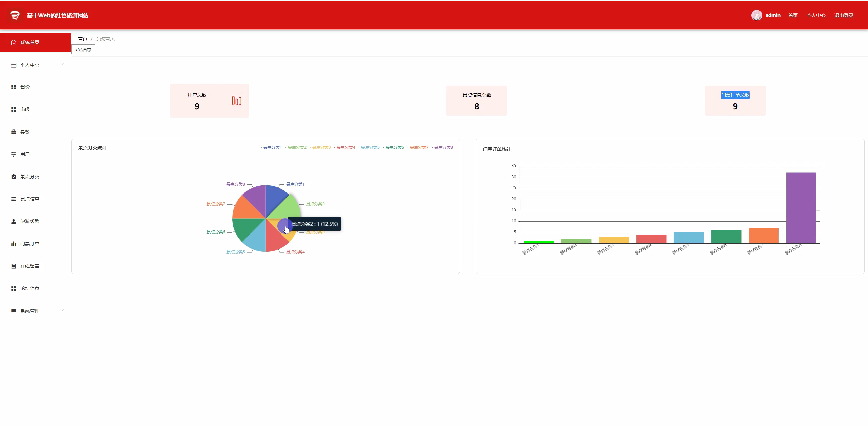Click the sliders icon beside 用户
The image size is (868, 427).
tap(14, 154)
